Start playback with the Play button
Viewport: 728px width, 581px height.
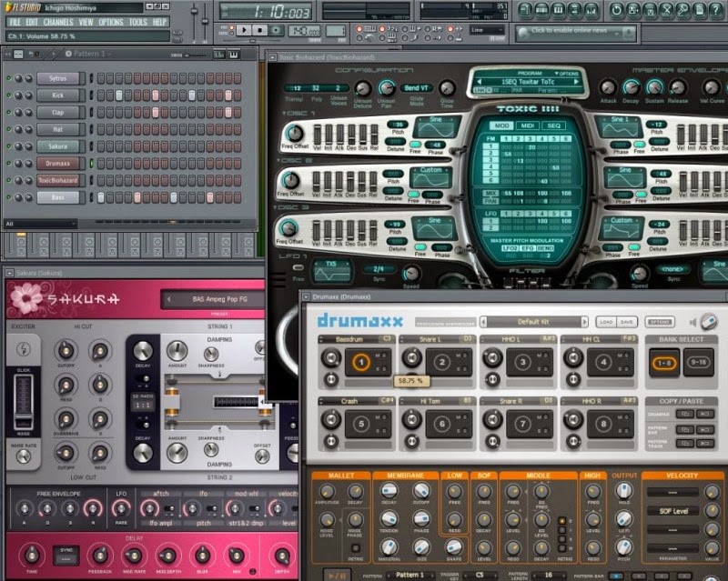[x=244, y=30]
